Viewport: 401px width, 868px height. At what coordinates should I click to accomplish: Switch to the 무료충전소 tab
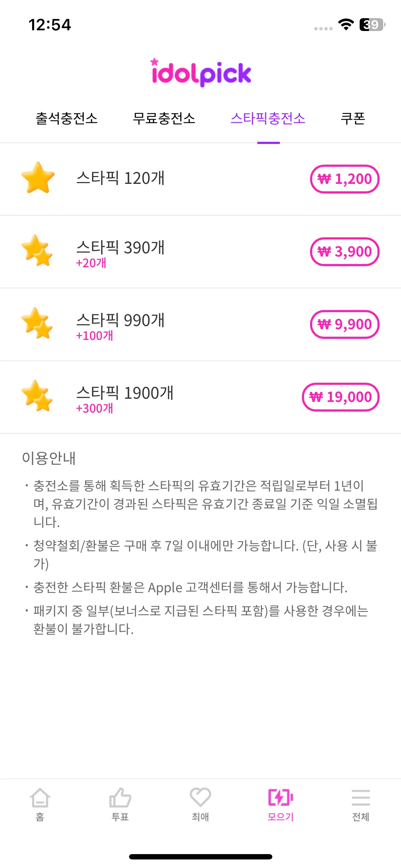(164, 118)
